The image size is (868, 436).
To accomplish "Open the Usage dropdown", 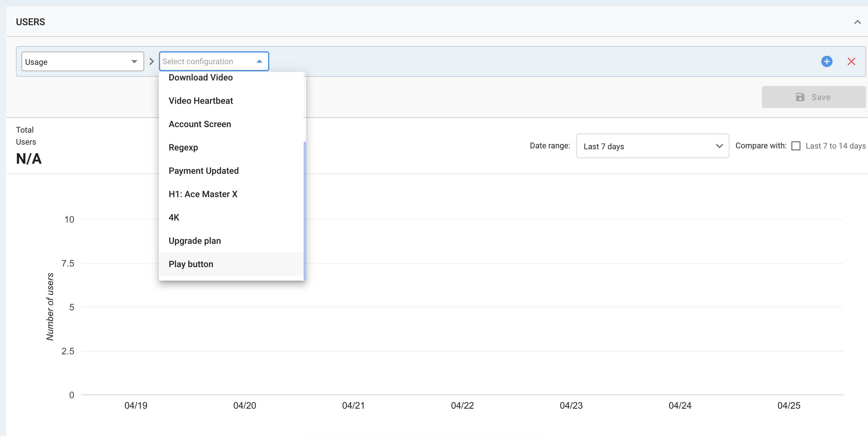I will 83,61.
